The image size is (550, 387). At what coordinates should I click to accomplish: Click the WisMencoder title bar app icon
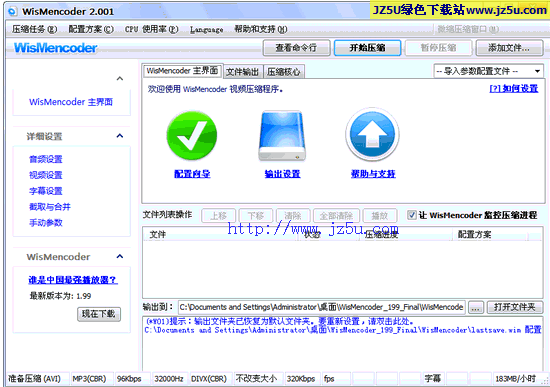click(12, 12)
